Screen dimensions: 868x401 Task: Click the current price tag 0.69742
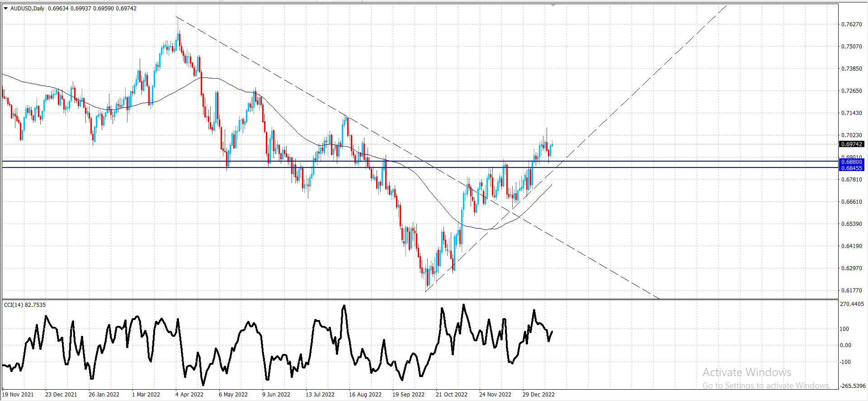(852, 144)
